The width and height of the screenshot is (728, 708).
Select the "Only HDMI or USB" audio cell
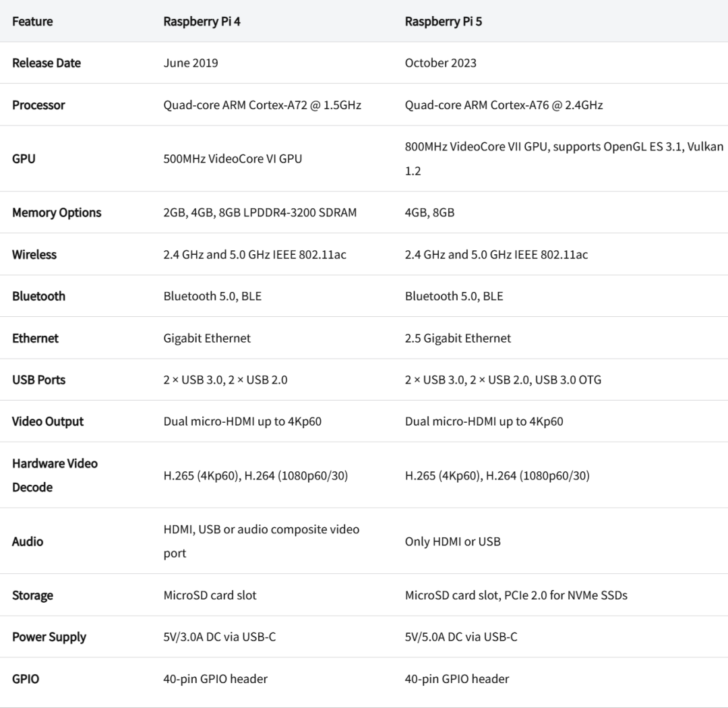pos(452,541)
